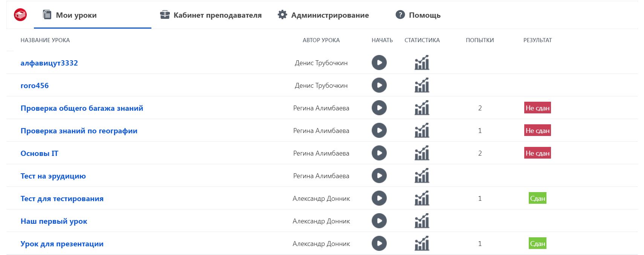Show statistics for Тест для тестирования

pos(422,198)
